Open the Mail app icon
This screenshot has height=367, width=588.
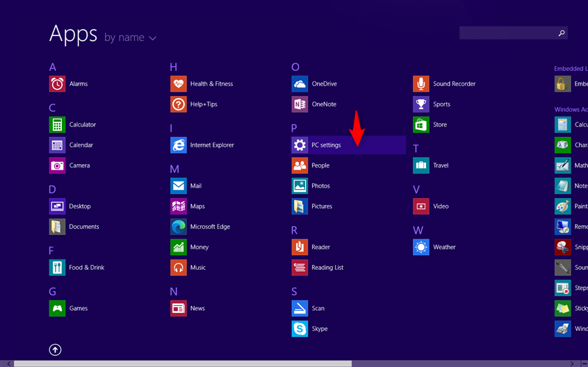pyautogui.click(x=179, y=186)
